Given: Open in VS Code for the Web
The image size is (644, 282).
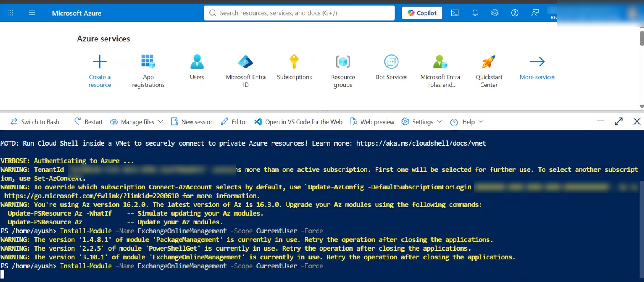Looking at the screenshot, I should (x=298, y=122).
